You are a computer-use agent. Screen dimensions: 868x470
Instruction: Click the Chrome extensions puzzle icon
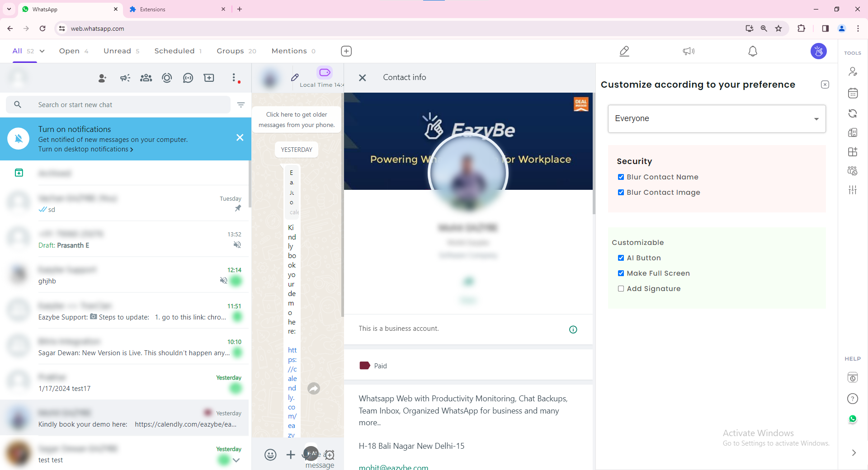[801, 28]
